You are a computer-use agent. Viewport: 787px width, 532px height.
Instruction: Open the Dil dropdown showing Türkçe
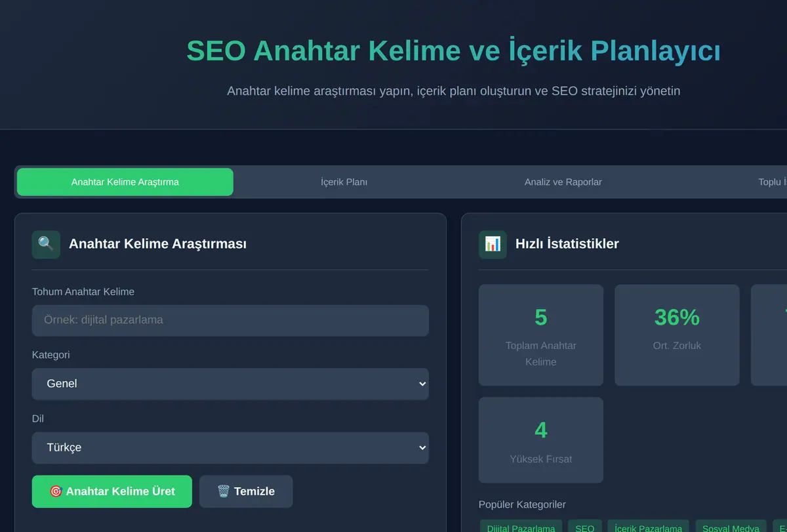(x=230, y=447)
